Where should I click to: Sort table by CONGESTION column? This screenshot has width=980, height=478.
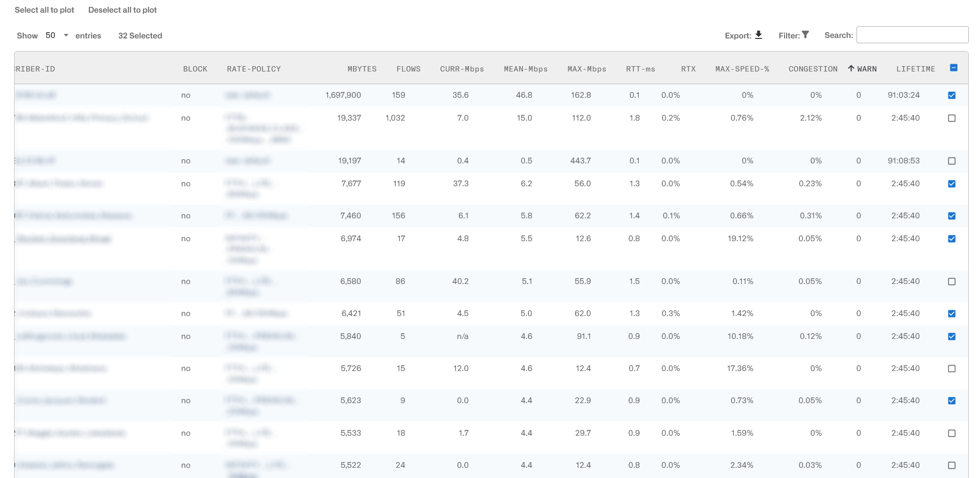813,69
